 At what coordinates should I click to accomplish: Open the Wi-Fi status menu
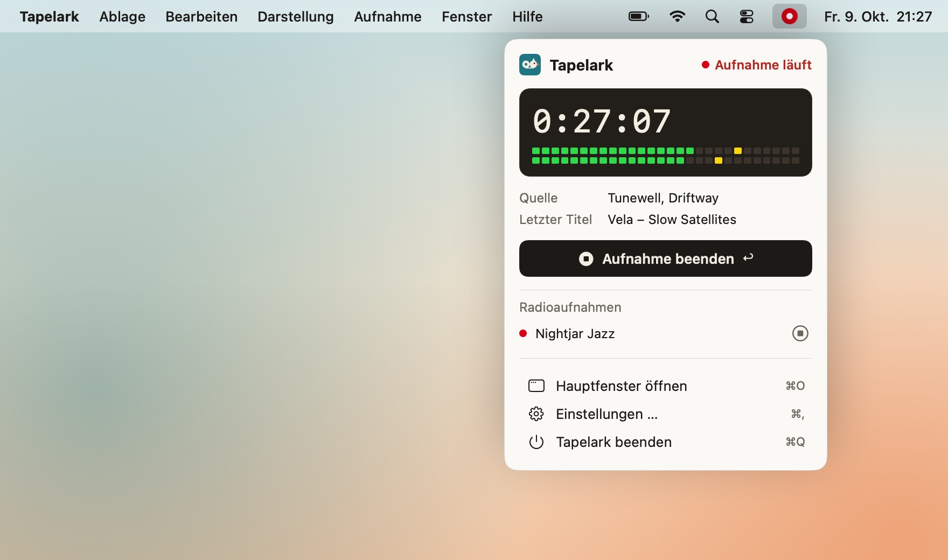[677, 17]
